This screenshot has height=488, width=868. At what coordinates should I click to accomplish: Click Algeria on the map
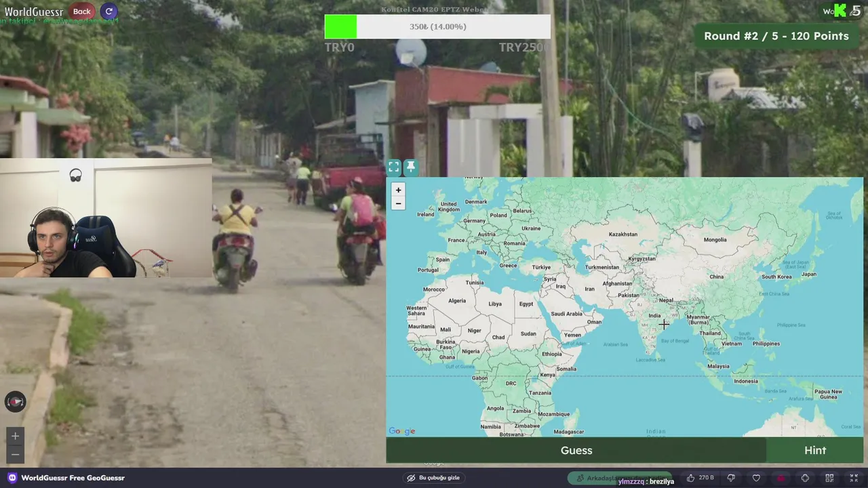tap(457, 301)
